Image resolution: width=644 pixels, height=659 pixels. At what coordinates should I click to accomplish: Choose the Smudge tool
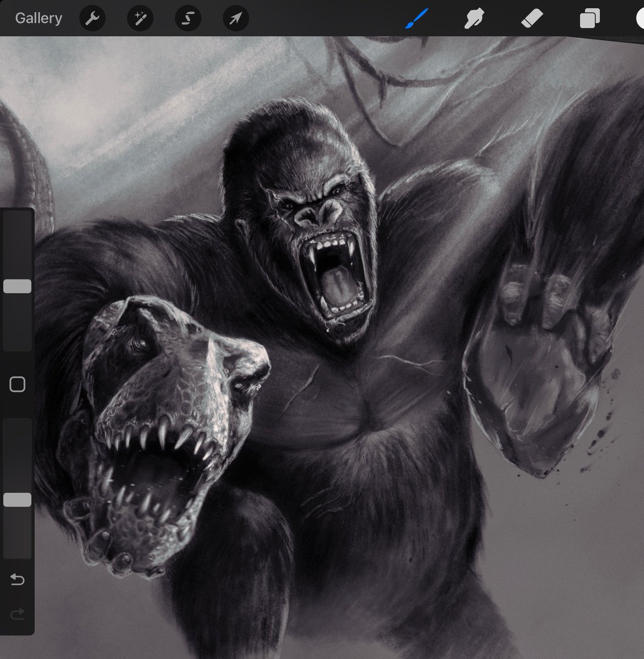[474, 18]
